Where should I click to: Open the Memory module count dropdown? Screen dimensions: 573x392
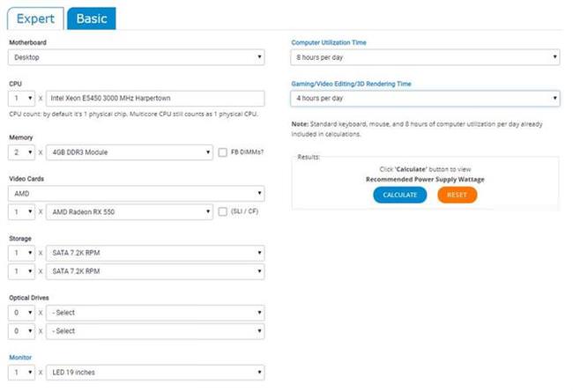(x=21, y=152)
